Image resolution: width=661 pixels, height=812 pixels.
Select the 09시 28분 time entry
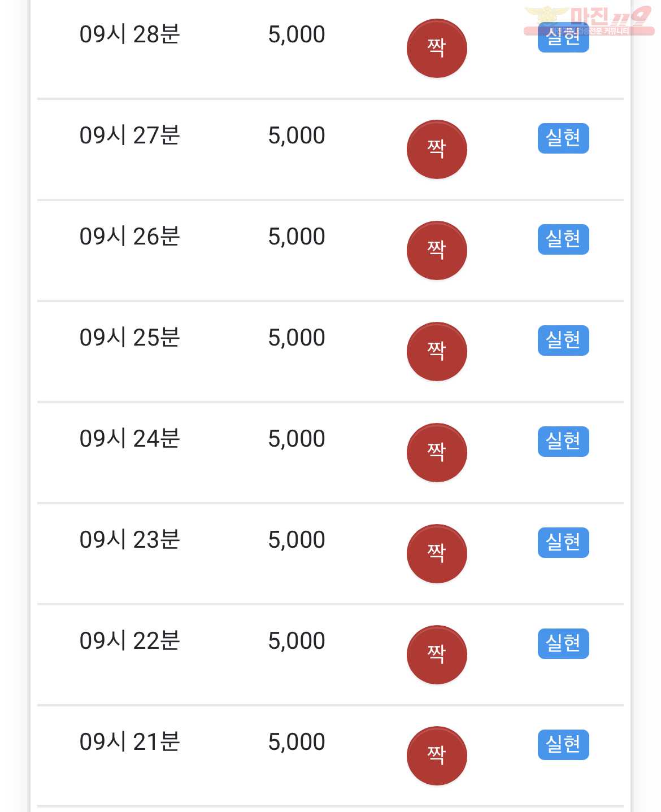point(129,34)
